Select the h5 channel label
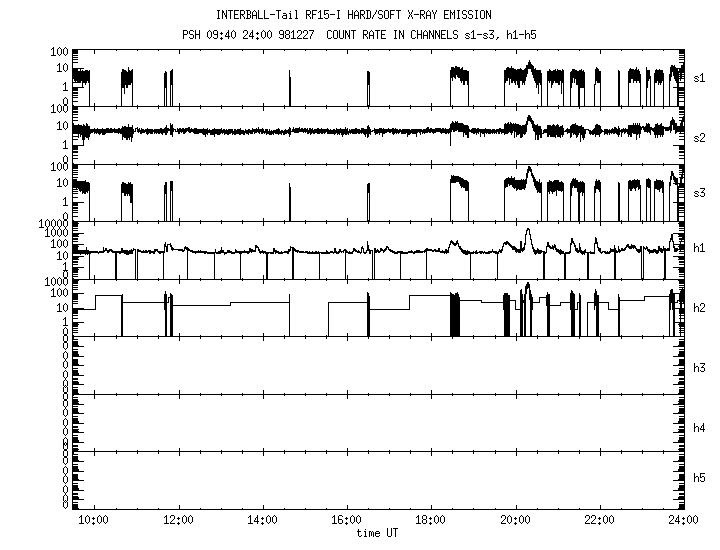Viewport: 720px width, 550px height. click(x=700, y=478)
